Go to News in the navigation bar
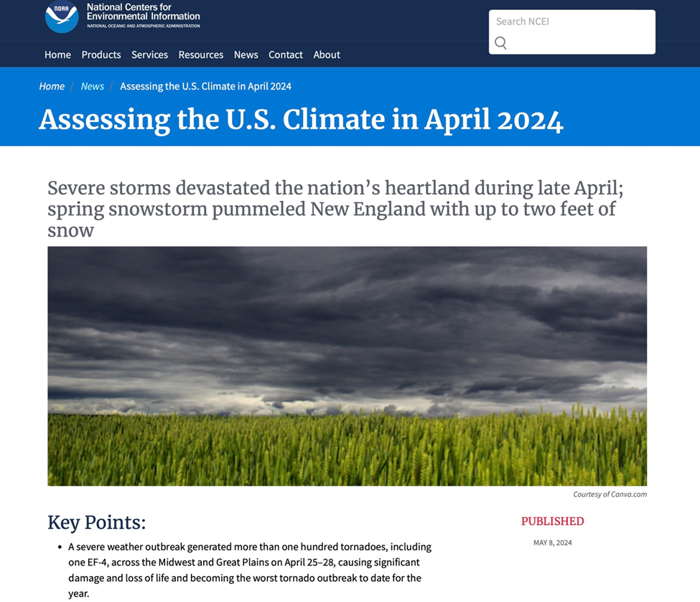The width and height of the screenshot is (700, 602). point(246,55)
